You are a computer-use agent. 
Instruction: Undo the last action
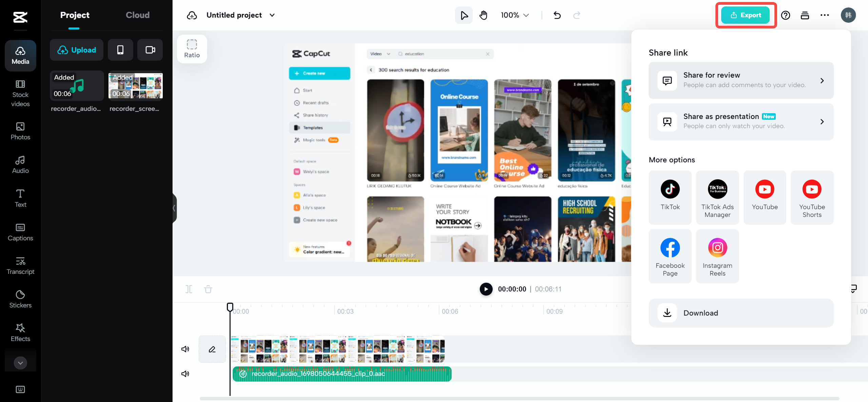557,15
